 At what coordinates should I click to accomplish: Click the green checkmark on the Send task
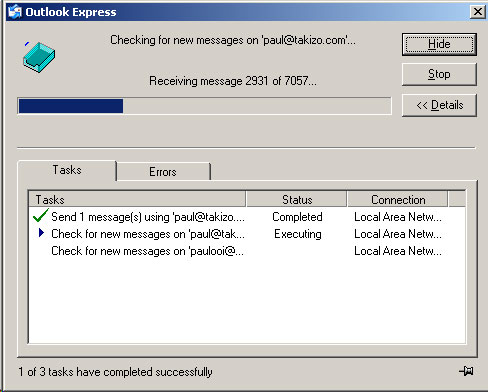point(41,216)
